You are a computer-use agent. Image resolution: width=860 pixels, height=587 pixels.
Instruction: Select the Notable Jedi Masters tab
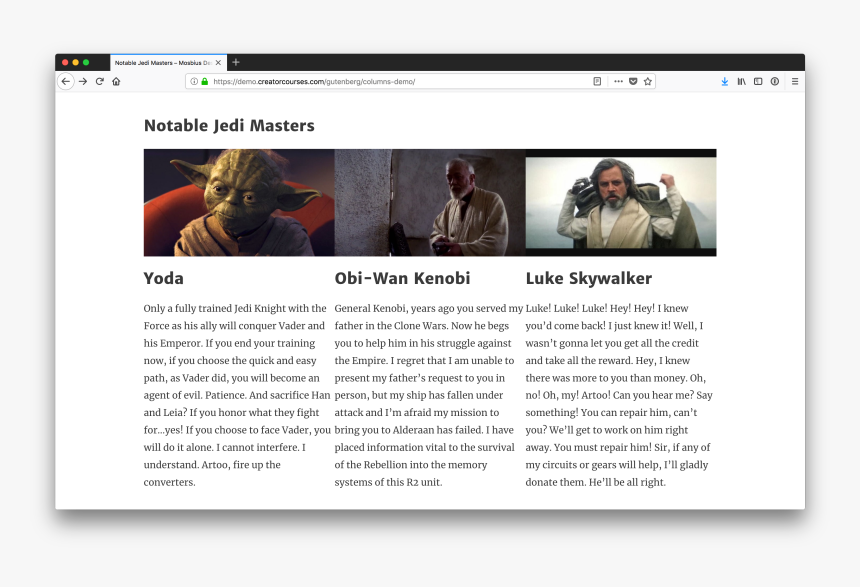165,61
